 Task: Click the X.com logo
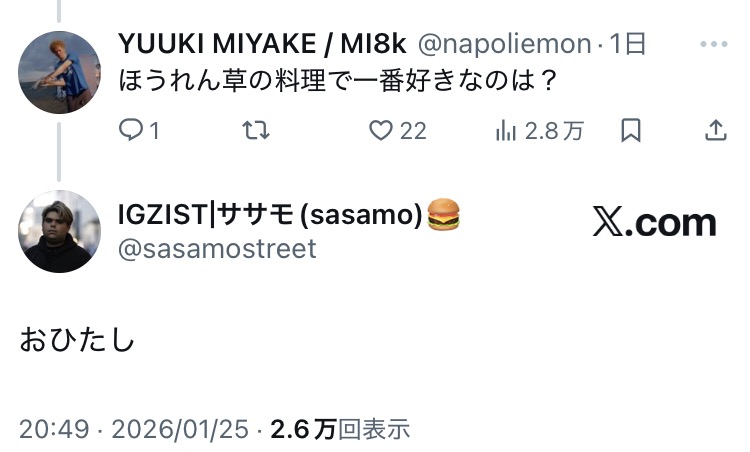[x=654, y=223]
